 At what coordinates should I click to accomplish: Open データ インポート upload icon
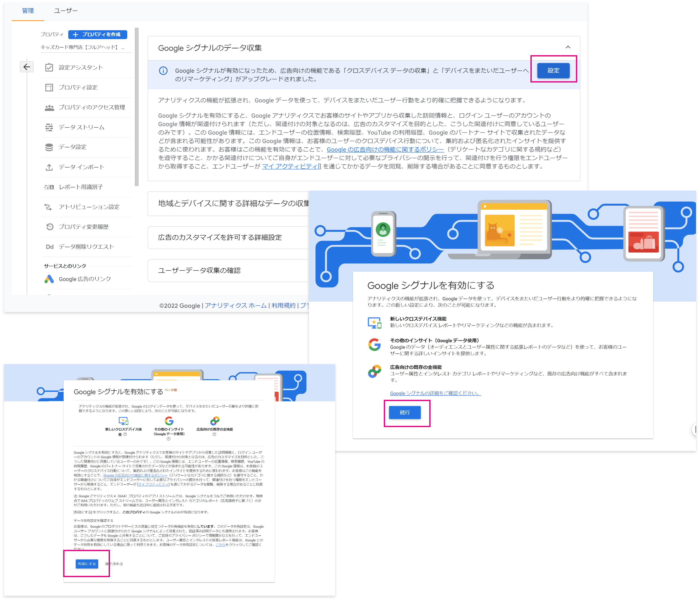coord(49,167)
